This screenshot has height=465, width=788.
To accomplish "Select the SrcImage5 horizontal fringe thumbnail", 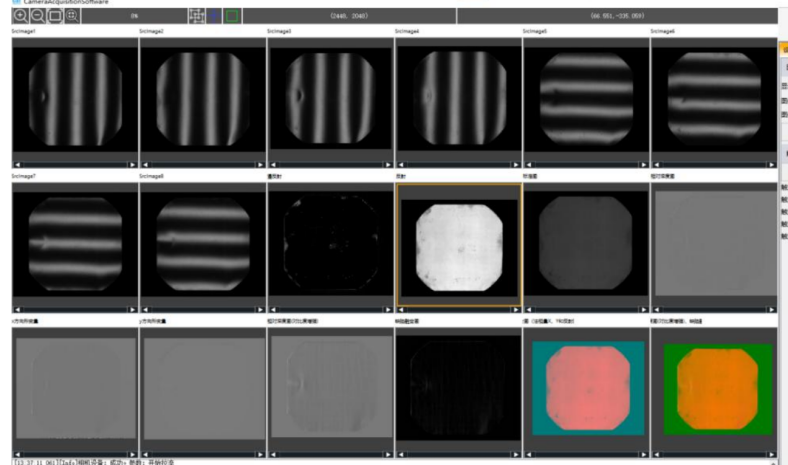I will pos(585,99).
